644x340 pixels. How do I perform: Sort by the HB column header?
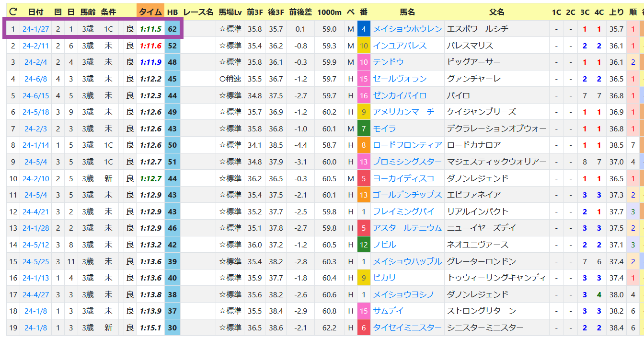(172, 12)
